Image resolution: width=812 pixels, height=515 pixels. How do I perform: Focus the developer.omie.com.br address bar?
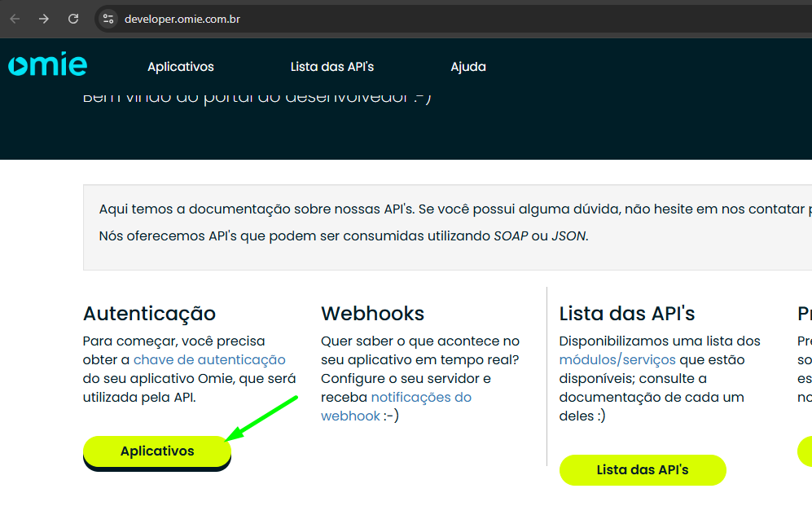(x=326, y=19)
